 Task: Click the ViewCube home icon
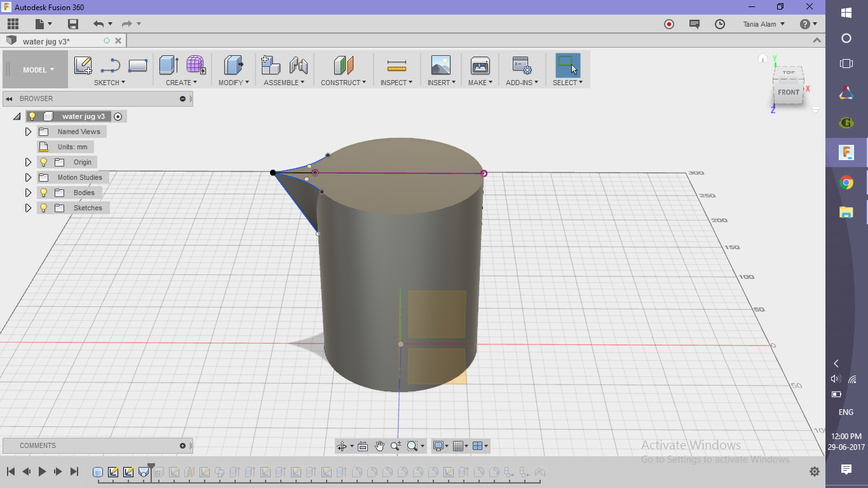click(763, 58)
